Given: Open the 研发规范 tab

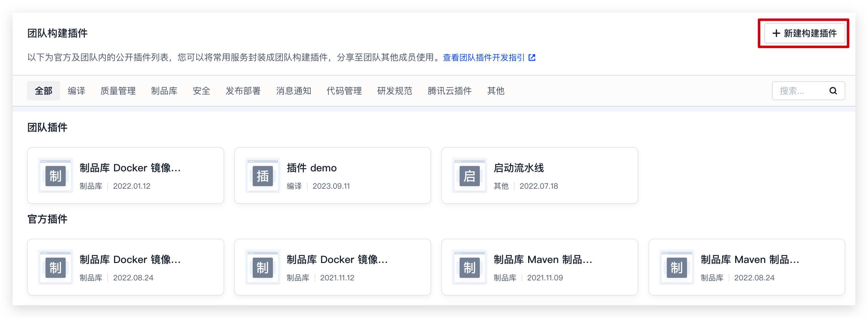Looking at the screenshot, I should pos(395,91).
